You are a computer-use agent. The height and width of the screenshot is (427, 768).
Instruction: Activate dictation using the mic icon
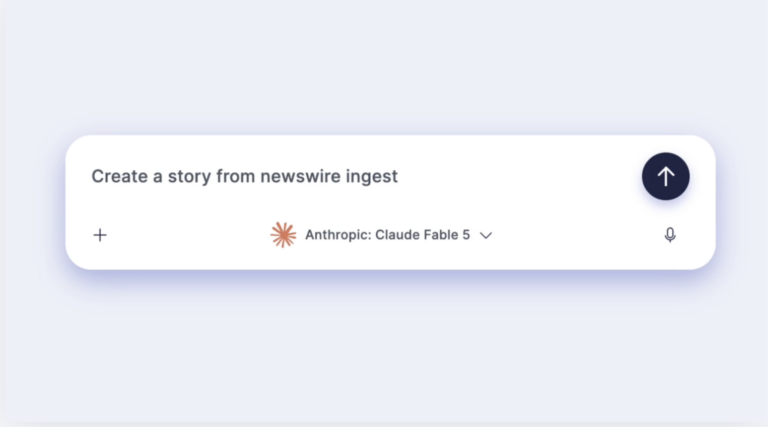pyautogui.click(x=670, y=235)
